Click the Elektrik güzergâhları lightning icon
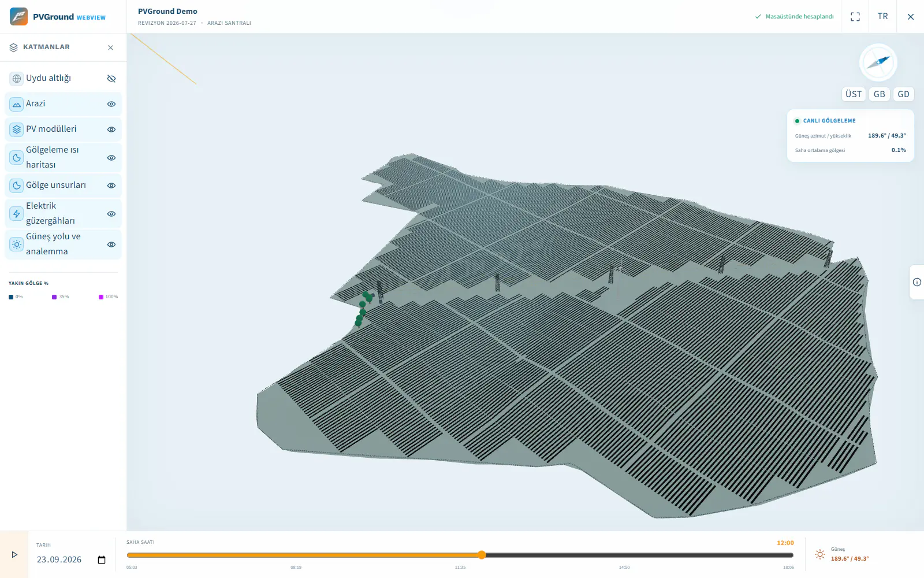Image resolution: width=924 pixels, height=578 pixels. click(x=17, y=214)
